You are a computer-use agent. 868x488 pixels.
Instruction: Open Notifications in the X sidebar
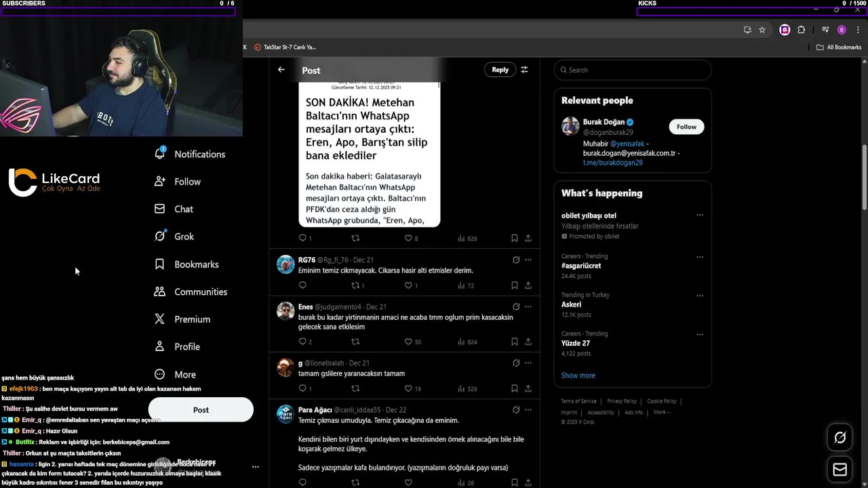(x=190, y=154)
